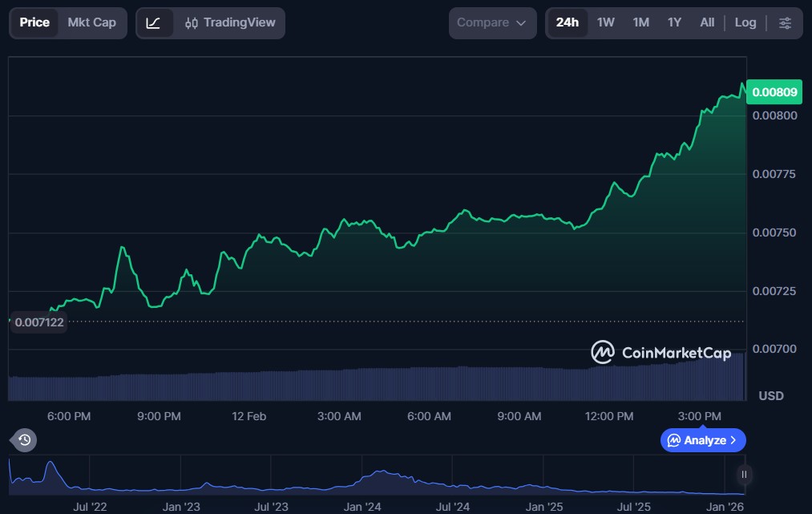The image size is (812, 514).
Task: Choose the 1Y time range
Action: point(674,22)
